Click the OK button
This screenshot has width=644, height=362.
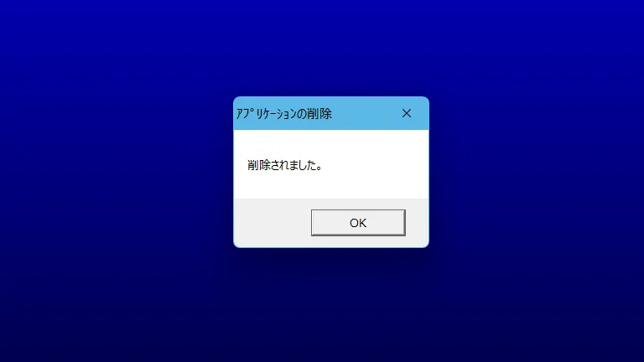(358, 223)
